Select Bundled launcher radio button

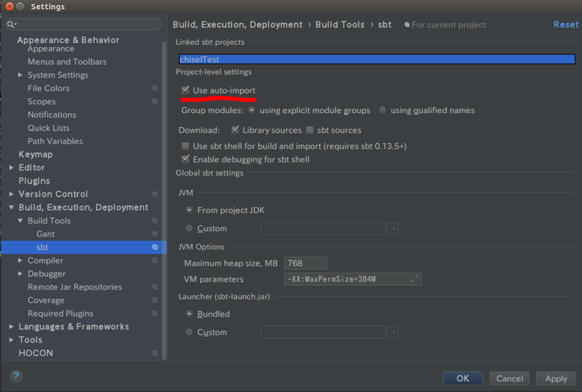tap(189, 314)
